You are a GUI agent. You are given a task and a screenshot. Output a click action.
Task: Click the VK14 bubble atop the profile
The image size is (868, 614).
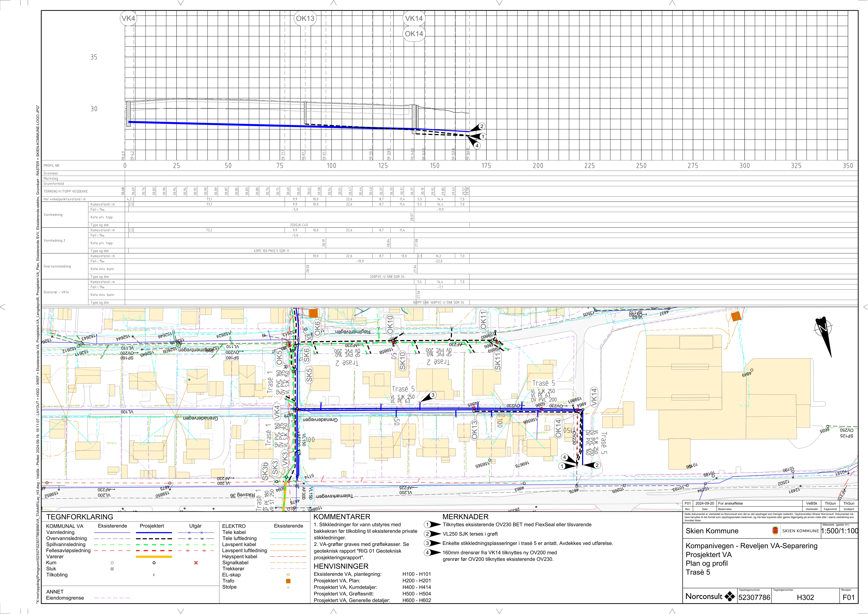click(414, 18)
